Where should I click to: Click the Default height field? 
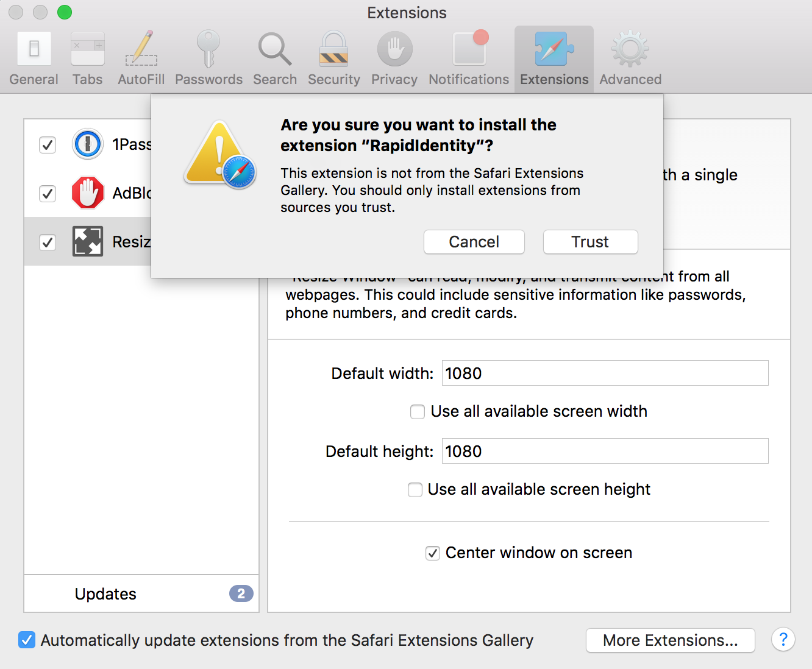[x=605, y=451]
